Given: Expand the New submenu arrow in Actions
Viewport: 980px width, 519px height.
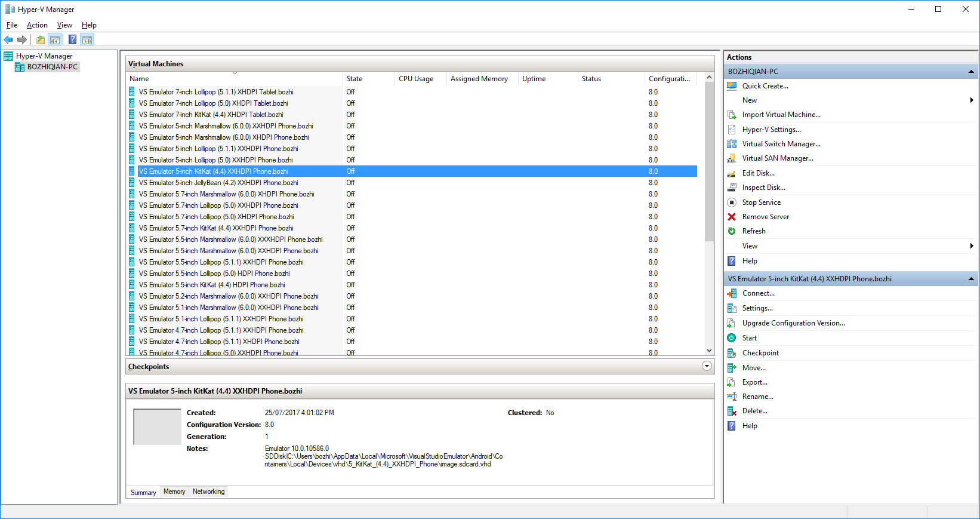Looking at the screenshot, I should pos(971,100).
